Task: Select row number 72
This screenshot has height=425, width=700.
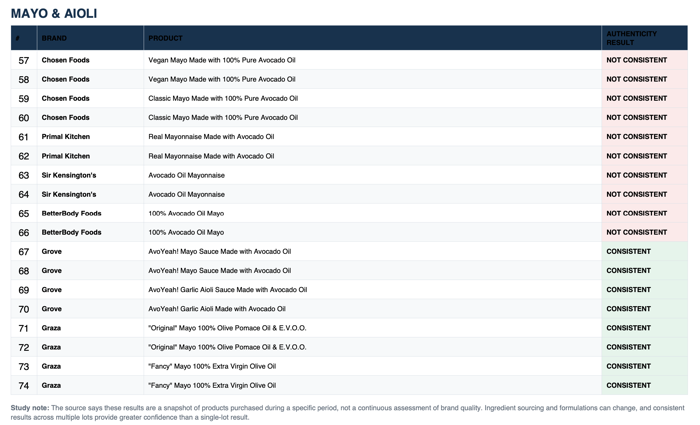Action: point(24,347)
